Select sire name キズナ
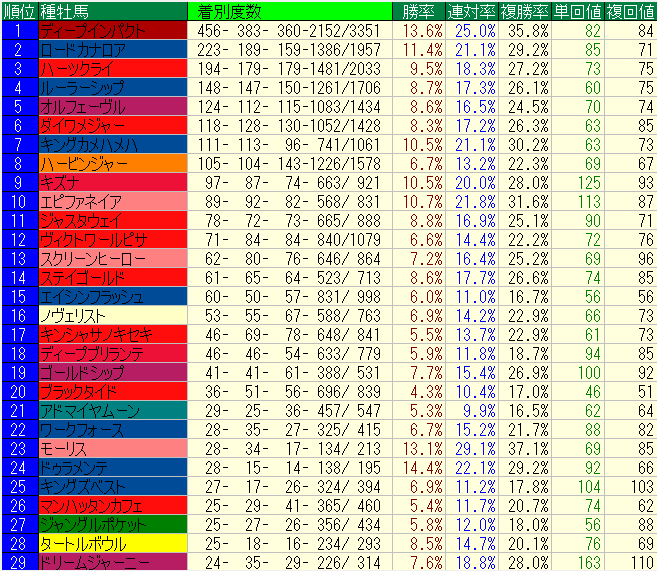 coord(113,182)
